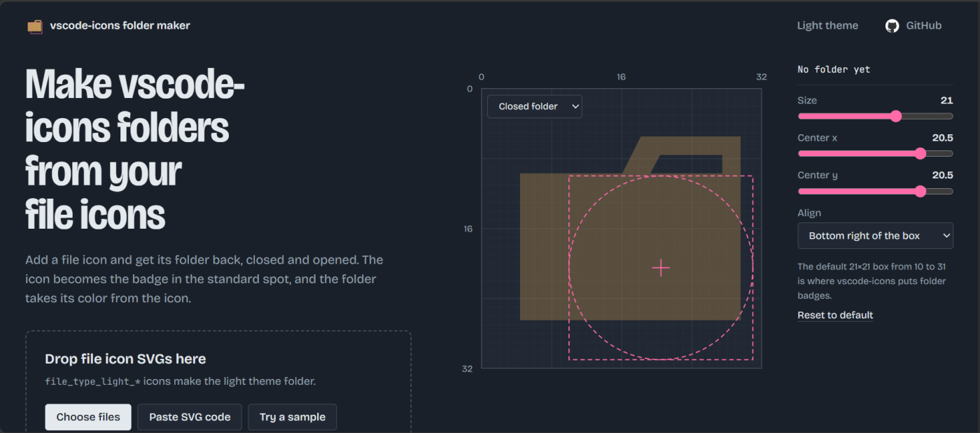Open the Closed folder dropdown
Screen dimensions: 980x433
[535, 106]
